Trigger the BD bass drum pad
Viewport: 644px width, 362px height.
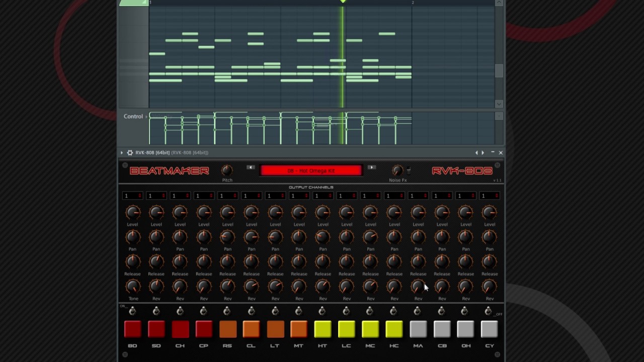click(x=132, y=329)
